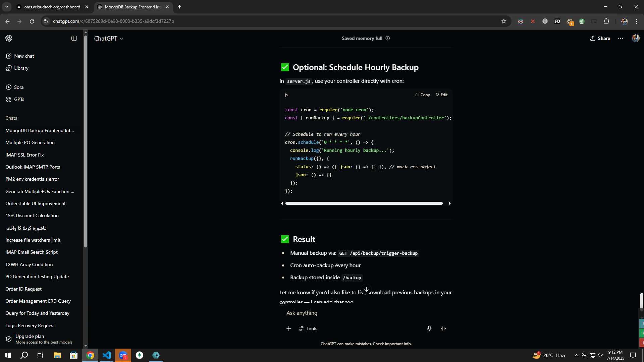Open the IMAP SSL Error Fix chat

point(25,155)
